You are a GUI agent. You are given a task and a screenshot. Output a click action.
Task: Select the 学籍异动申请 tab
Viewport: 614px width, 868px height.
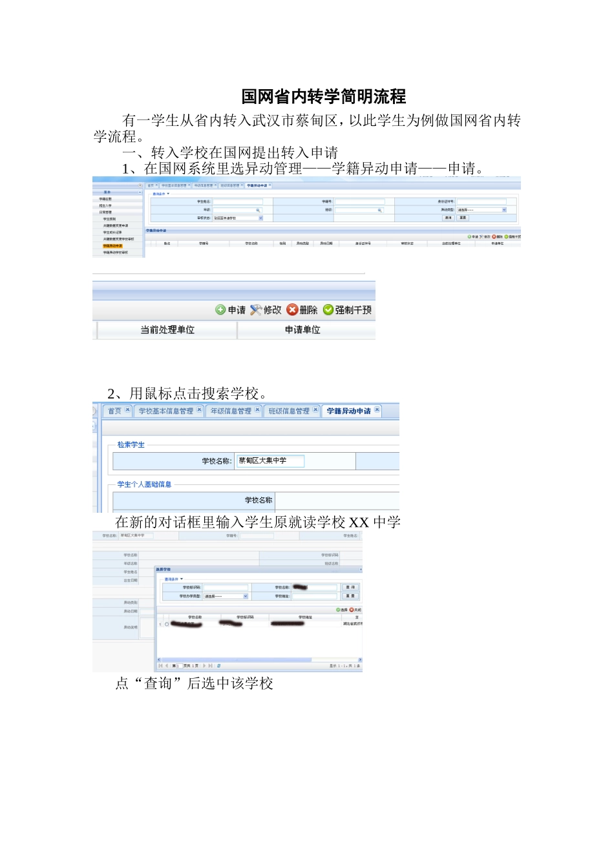[348, 411]
